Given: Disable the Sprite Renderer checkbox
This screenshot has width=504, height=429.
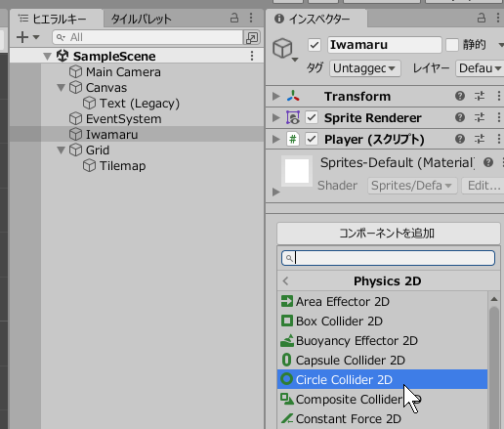Looking at the screenshot, I should coord(312,117).
